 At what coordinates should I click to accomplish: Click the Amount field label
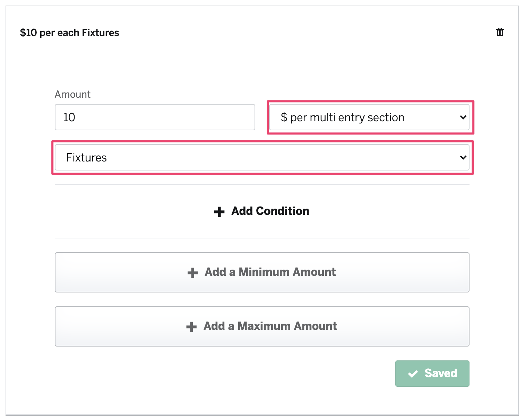[72, 94]
